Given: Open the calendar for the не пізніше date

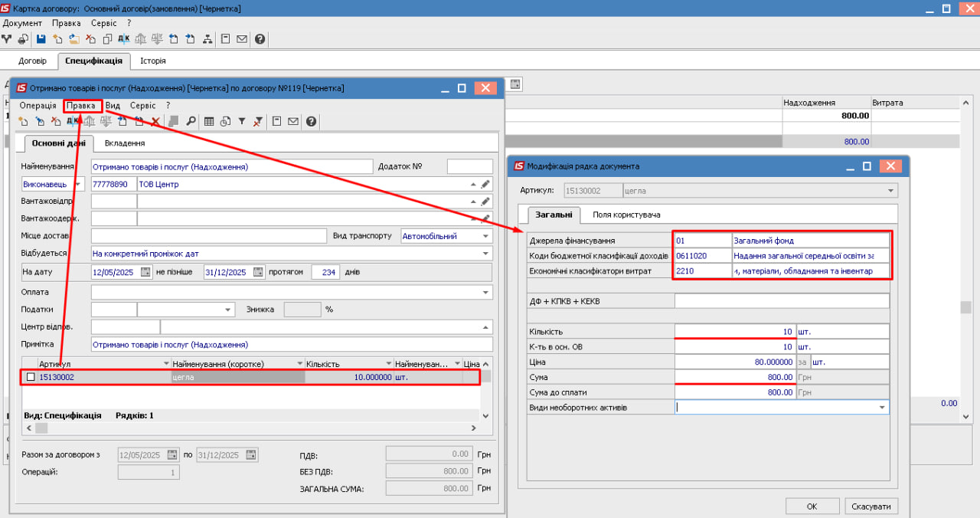Looking at the screenshot, I should (259, 272).
